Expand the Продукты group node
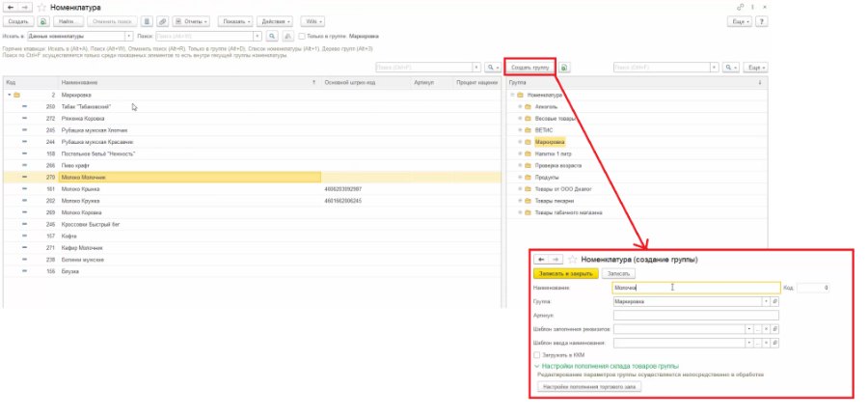The width and height of the screenshot is (868, 417). pos(520,178)
